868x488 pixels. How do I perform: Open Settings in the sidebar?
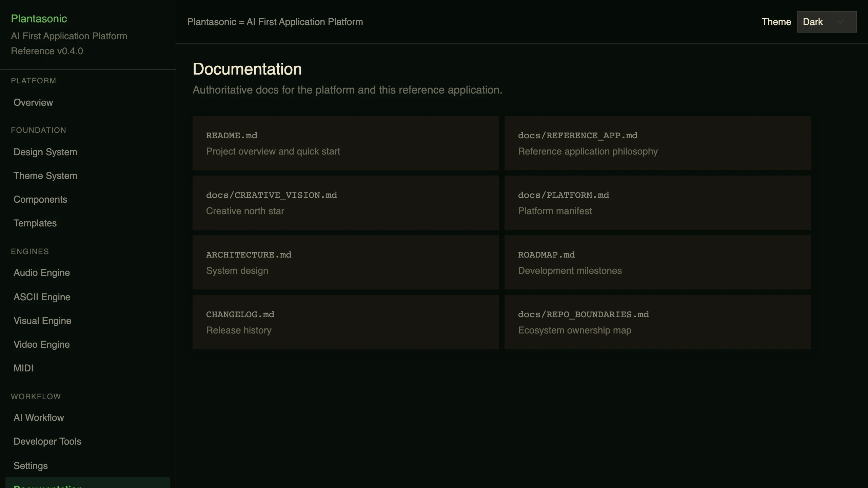(x=88, y=466)
